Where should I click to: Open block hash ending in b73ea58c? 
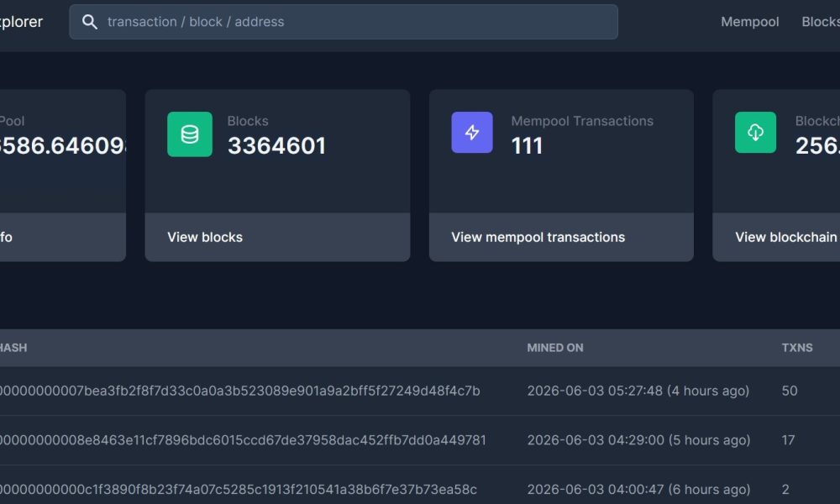239,490
